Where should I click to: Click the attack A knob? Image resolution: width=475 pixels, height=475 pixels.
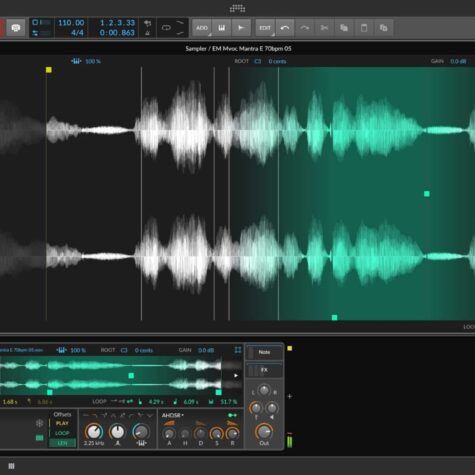pyautogui.click(x=169, y=434)
